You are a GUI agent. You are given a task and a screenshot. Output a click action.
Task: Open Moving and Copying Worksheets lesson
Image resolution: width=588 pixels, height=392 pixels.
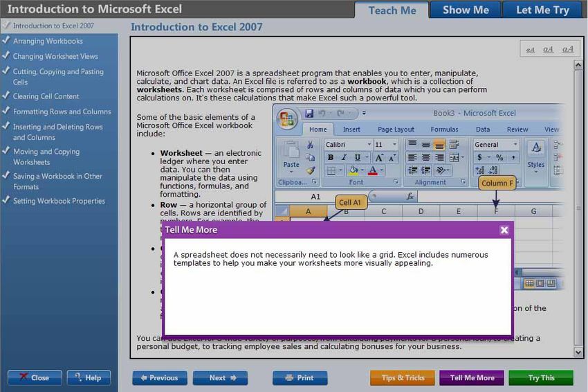(46, 157)
